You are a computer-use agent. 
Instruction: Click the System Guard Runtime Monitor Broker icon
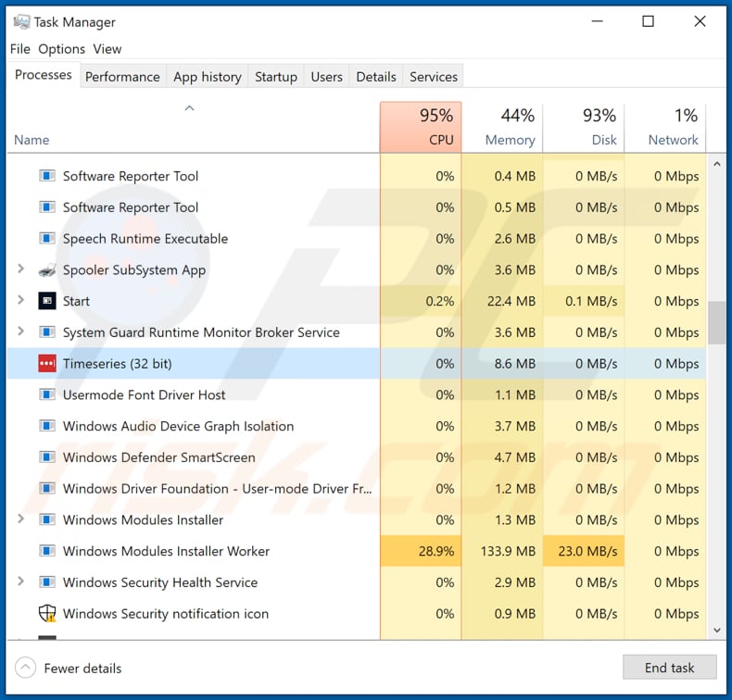click(47, 332)
